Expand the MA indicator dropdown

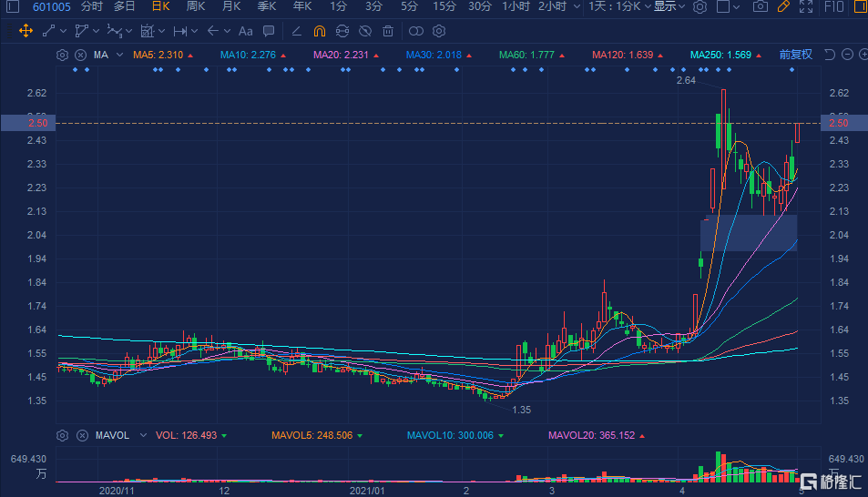(x=119, y=55)
